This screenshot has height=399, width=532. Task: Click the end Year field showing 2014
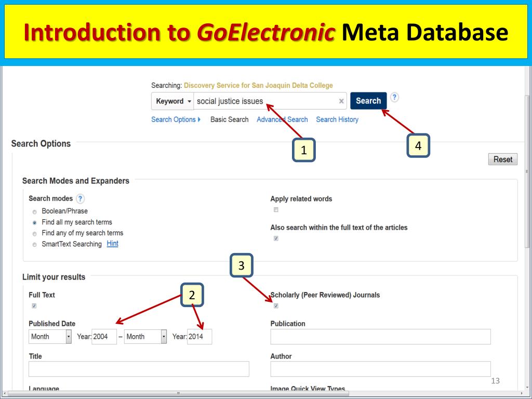point(199,337)
